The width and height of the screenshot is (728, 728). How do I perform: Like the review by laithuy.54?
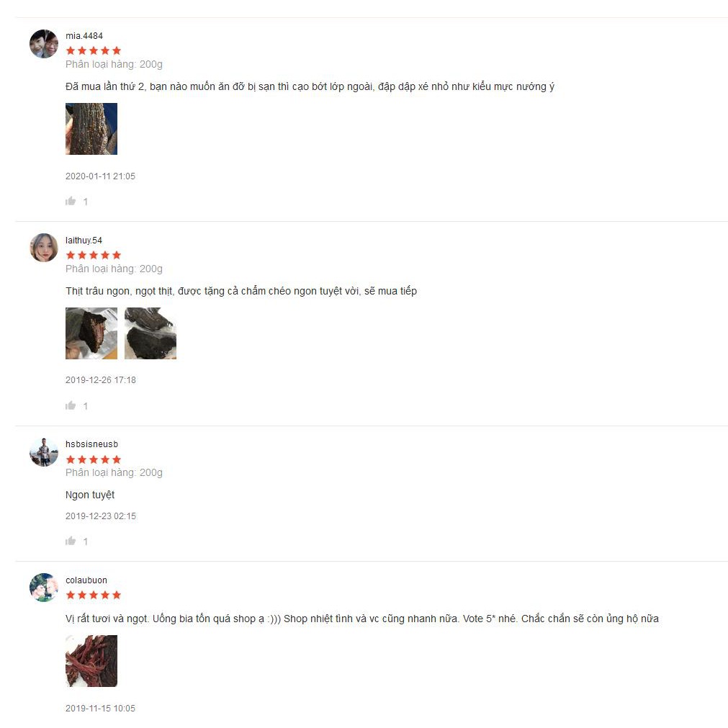pyautogui.click(x=71, y=405)
